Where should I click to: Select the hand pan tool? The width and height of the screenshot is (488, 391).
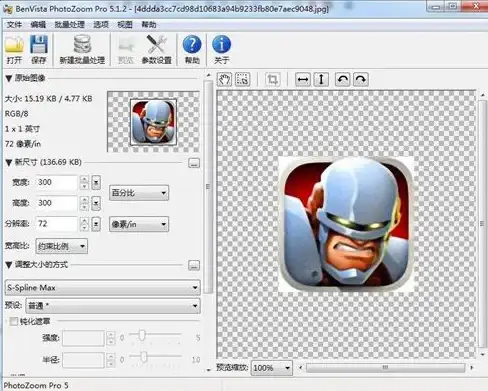click(x=224, y=80)
